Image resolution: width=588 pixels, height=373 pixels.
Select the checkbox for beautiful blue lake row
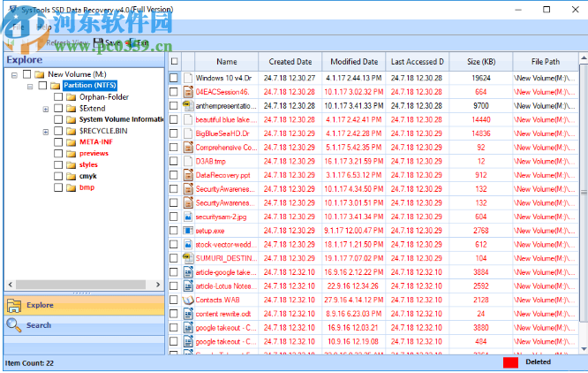pos(174,119)
